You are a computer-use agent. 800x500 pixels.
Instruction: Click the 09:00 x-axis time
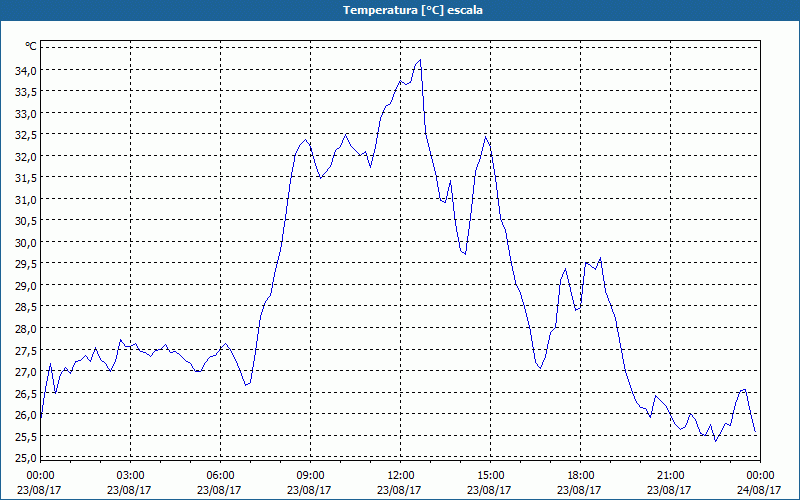(x=310, y=476)
